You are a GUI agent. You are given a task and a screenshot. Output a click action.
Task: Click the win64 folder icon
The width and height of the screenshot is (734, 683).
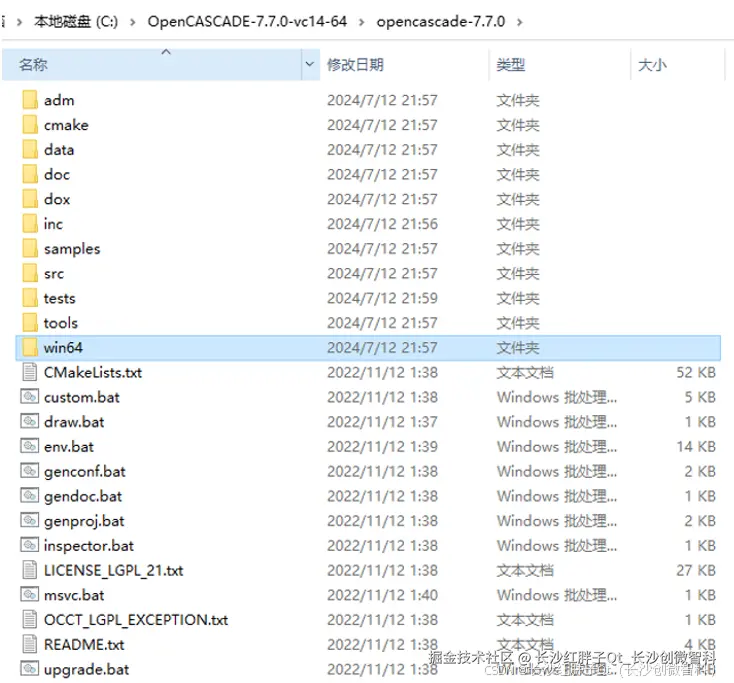pyautogui.click(x=30, y=348)
